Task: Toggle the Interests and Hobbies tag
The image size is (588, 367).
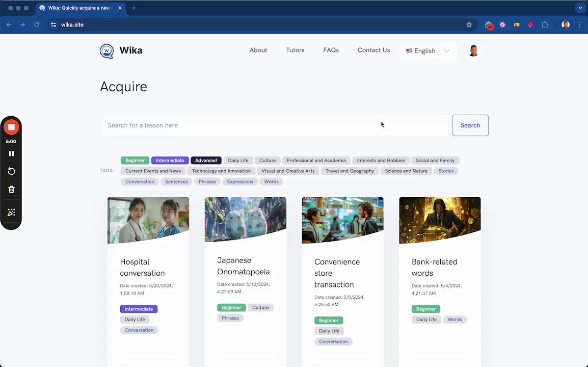Action: click(381, 160)
